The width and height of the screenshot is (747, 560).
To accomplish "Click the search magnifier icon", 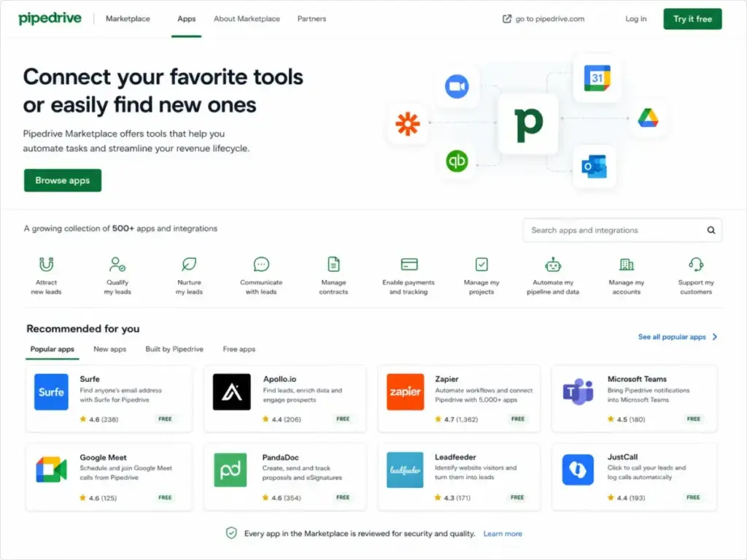I will (x=711, y=230).
